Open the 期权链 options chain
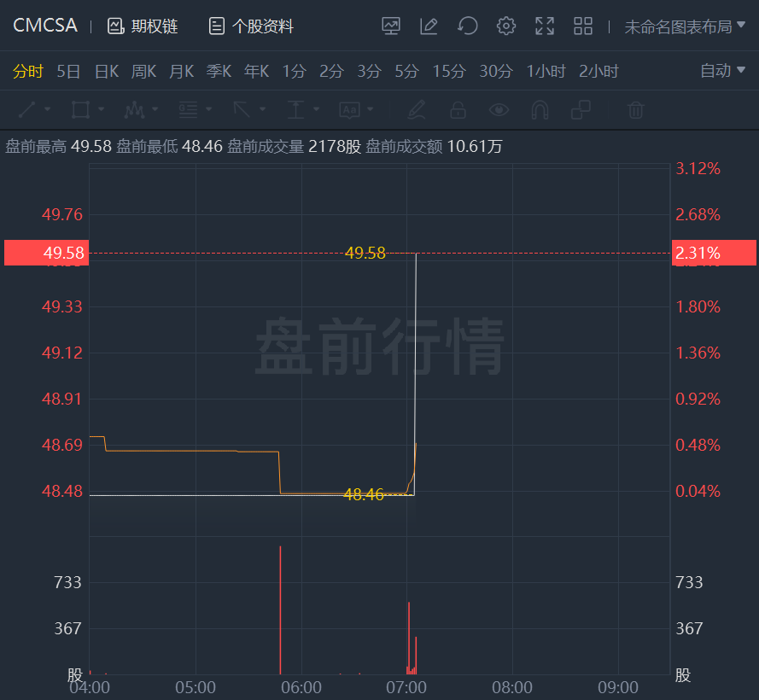The image size is (759, 700). click(x=143, y=26)
